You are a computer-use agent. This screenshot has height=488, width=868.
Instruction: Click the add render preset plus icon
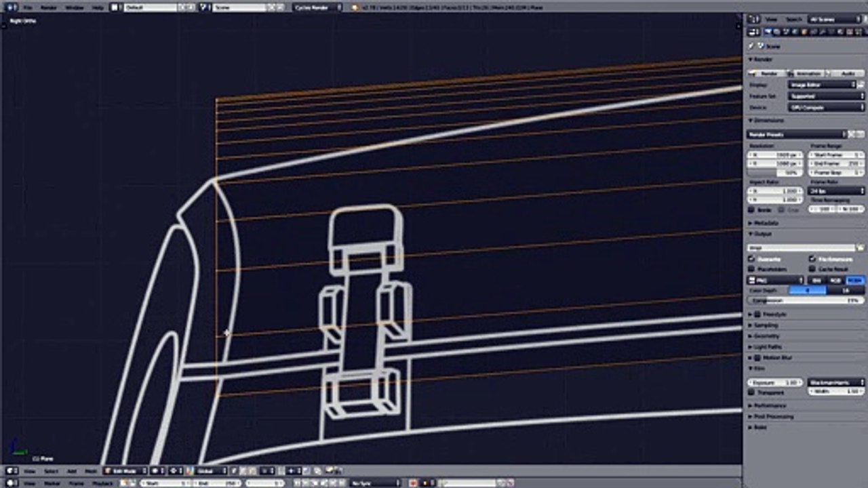[x=852, y=134]
